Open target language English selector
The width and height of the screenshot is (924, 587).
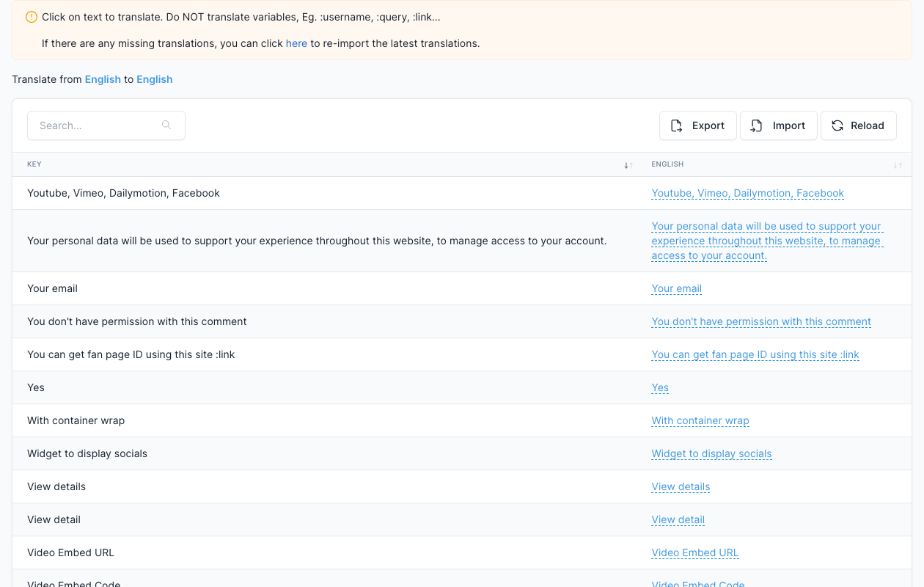pyautogui.click(x=155, y=79)
